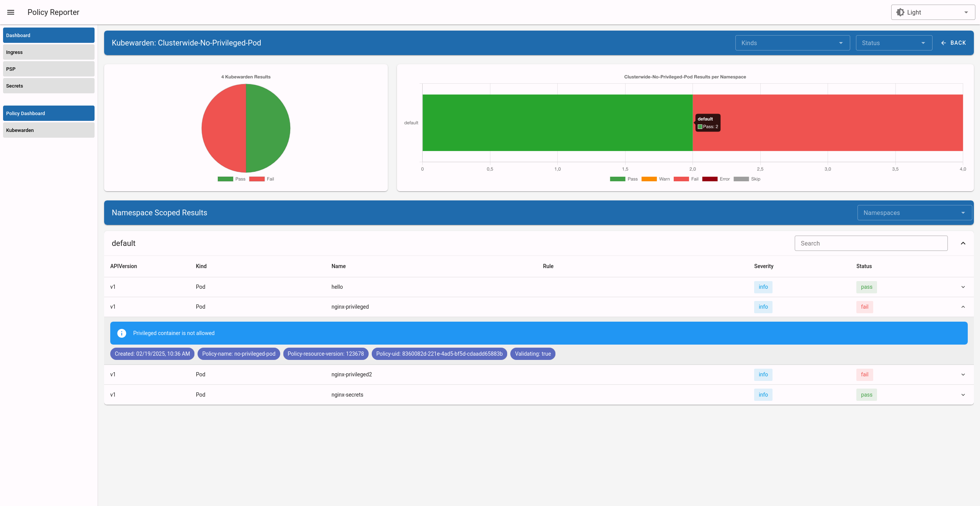Toggle Pass legend in pie chart
This screenshot has width=980, height=506.
click(x=232, y=179)
